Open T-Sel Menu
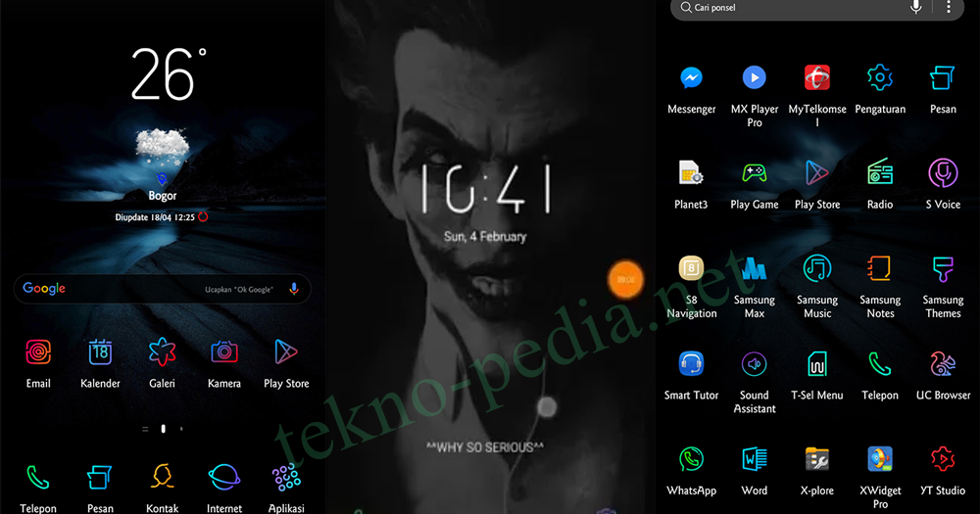The image size is (980, 514). (x=817, y=364)
